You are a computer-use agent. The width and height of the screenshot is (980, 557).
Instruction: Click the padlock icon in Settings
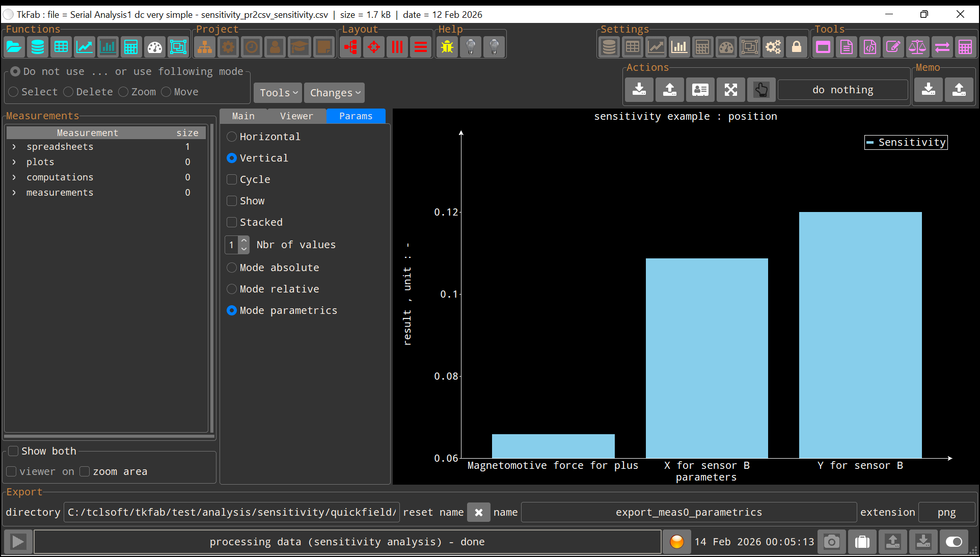797,47
